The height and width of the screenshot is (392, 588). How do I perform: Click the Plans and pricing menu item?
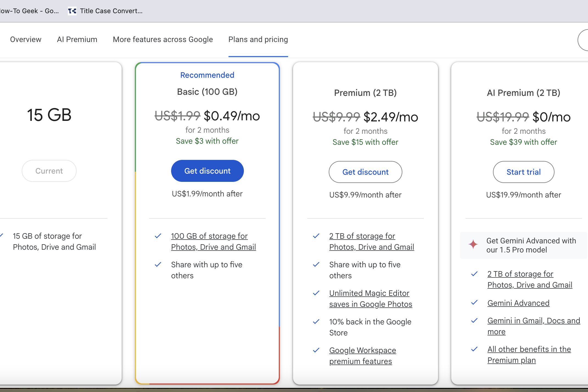[258, 39]
